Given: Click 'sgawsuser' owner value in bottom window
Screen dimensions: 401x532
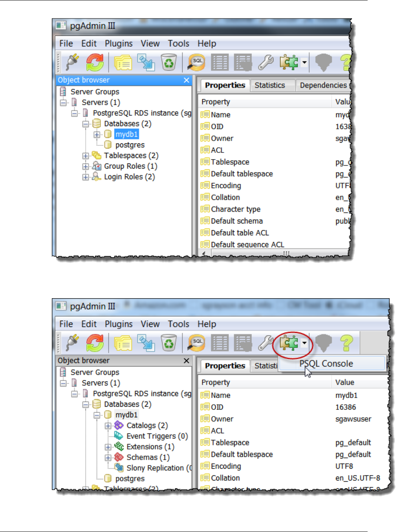Looking at the screenshot, I should [353, 419].
